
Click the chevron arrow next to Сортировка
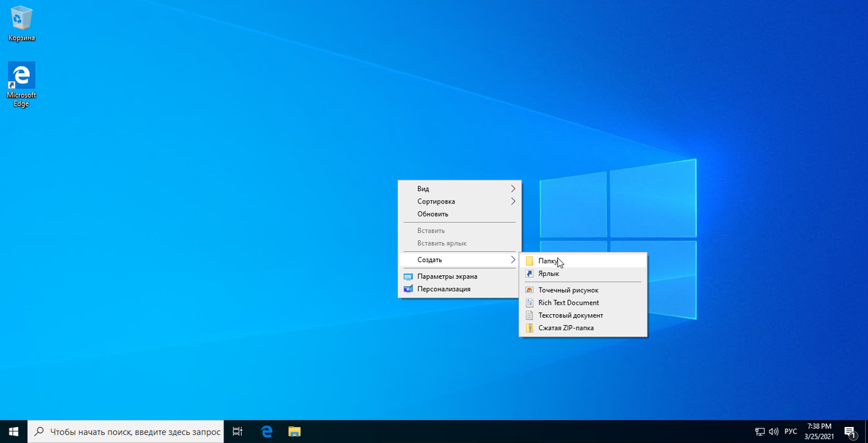point(514,201)
